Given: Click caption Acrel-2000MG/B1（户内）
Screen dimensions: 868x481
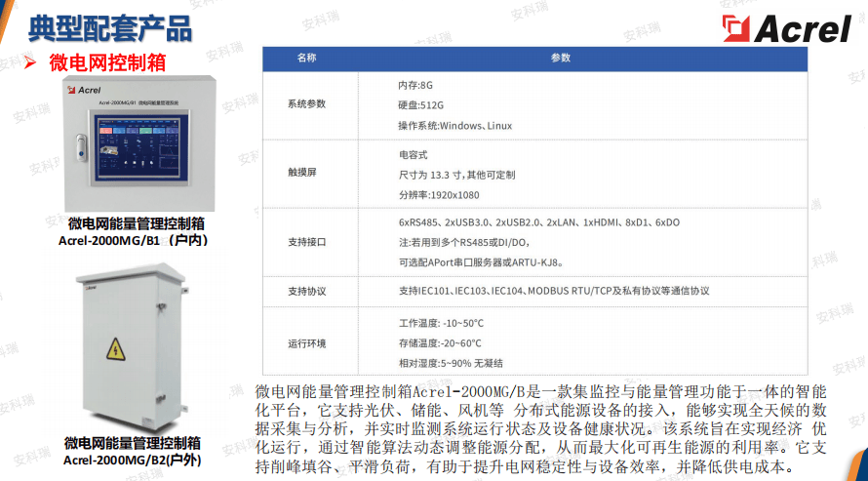Looking at the screenshot, I should coord(133,240).
